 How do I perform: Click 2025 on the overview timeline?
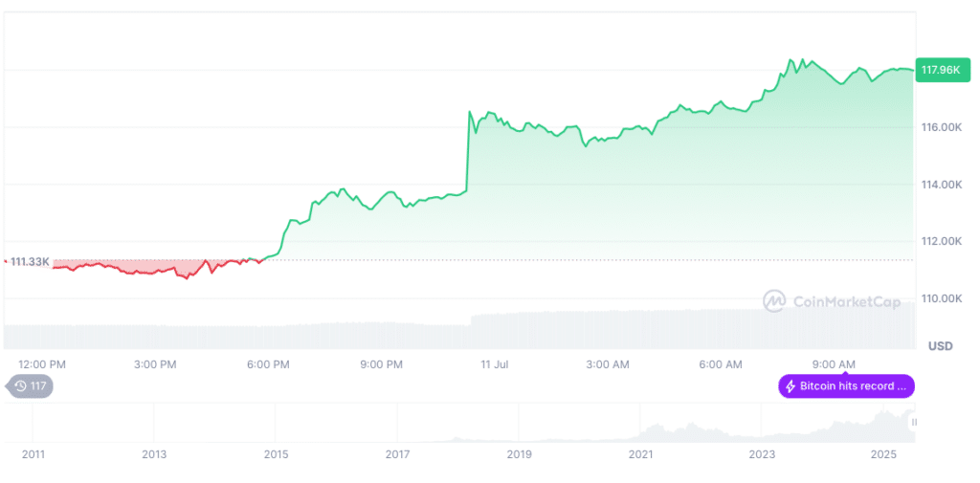[x=883, y=454]
